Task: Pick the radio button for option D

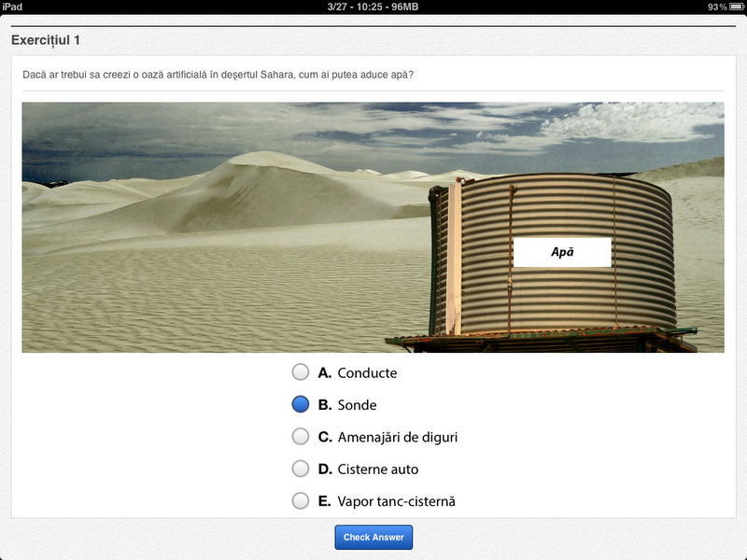Action: click(x=300, y=469)
